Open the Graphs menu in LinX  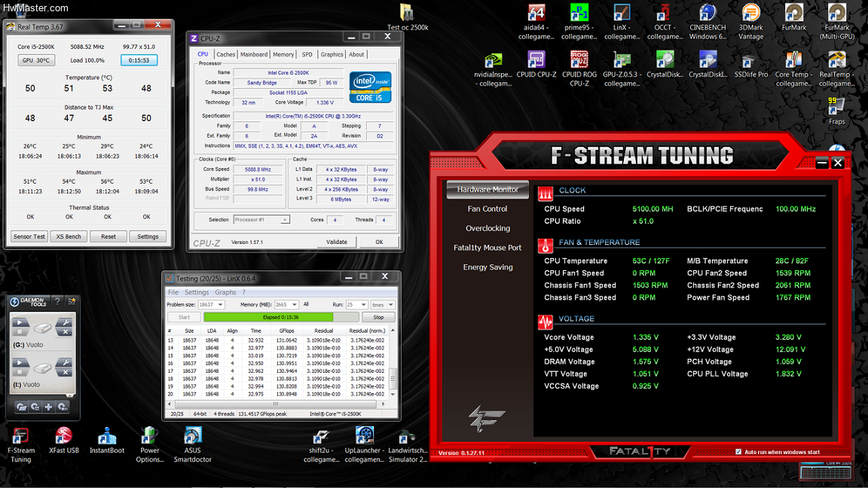coord(225,292)
